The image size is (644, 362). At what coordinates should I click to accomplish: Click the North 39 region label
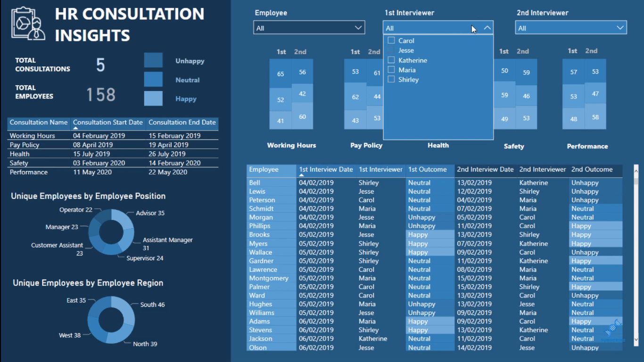145,344
